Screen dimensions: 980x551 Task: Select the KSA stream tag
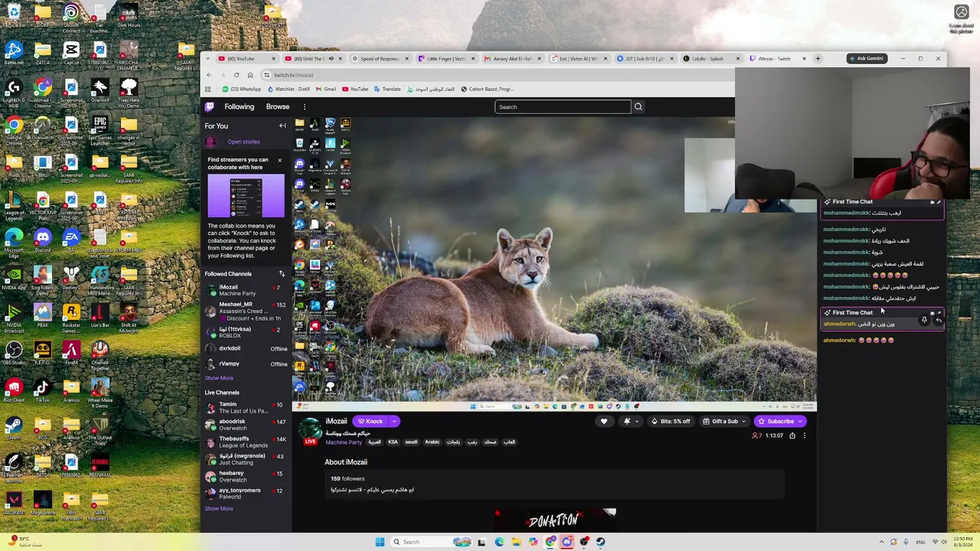click(393, 442)
